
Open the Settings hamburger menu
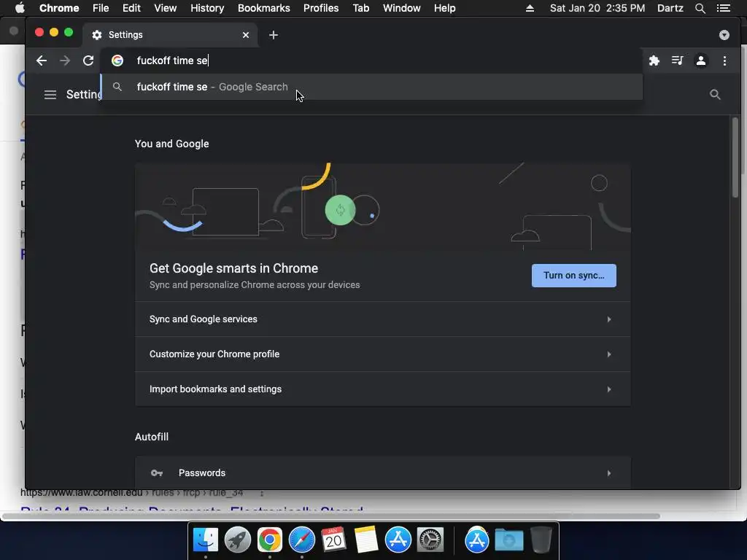(50, 94)
